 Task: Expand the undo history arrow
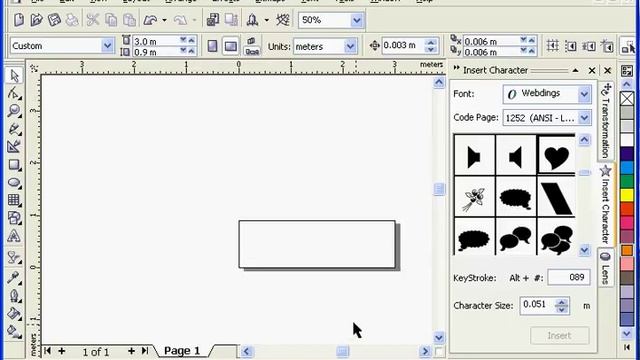[x=164, y=20]
